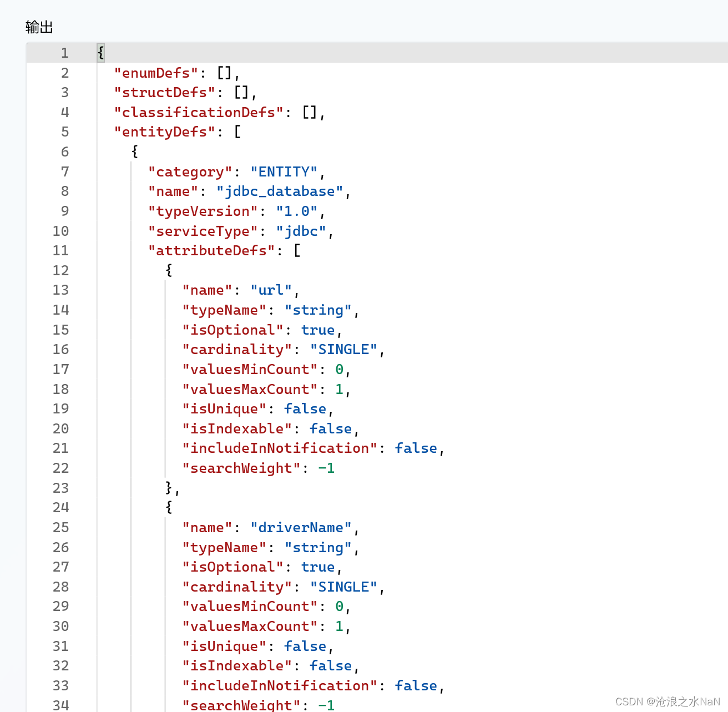Click the opening brace on line 1
The height and width of the screenshot is (712, 728).
click(x=100, y=53)
